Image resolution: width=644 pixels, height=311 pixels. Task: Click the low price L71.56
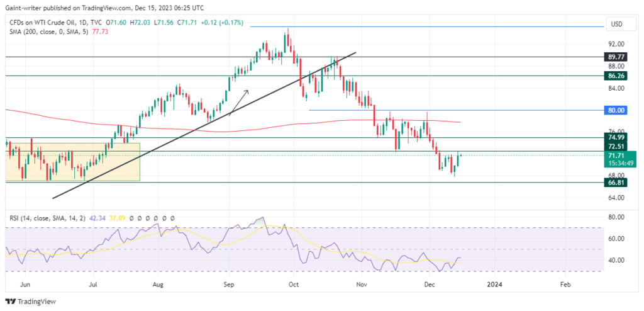(164, 24)
